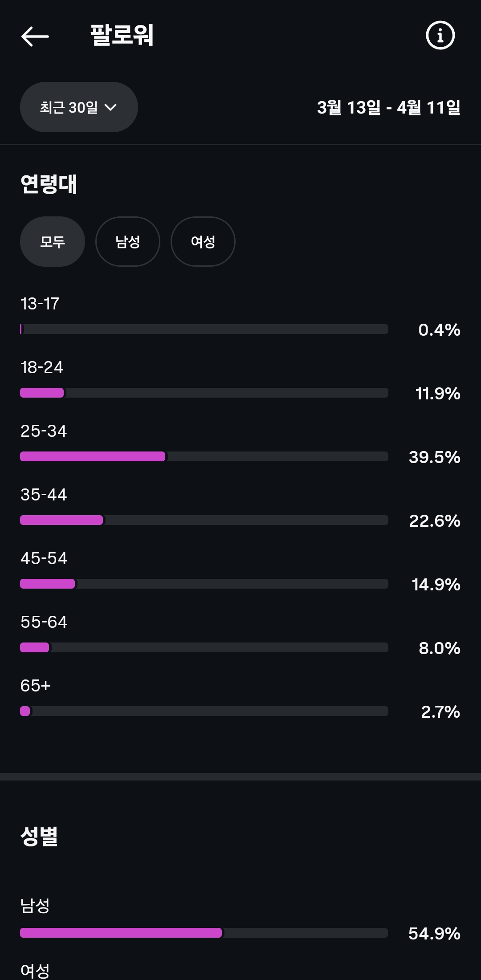Tap the back arrow icon
This screenshot has width=481, height=980.
(35, 36)
